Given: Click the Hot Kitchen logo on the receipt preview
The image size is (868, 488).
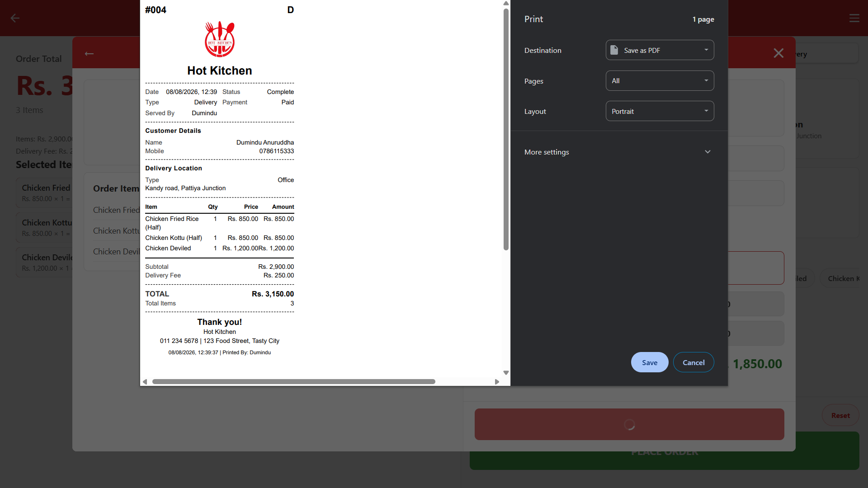Looking at the screenshot, I should click(x=220, y=39).
